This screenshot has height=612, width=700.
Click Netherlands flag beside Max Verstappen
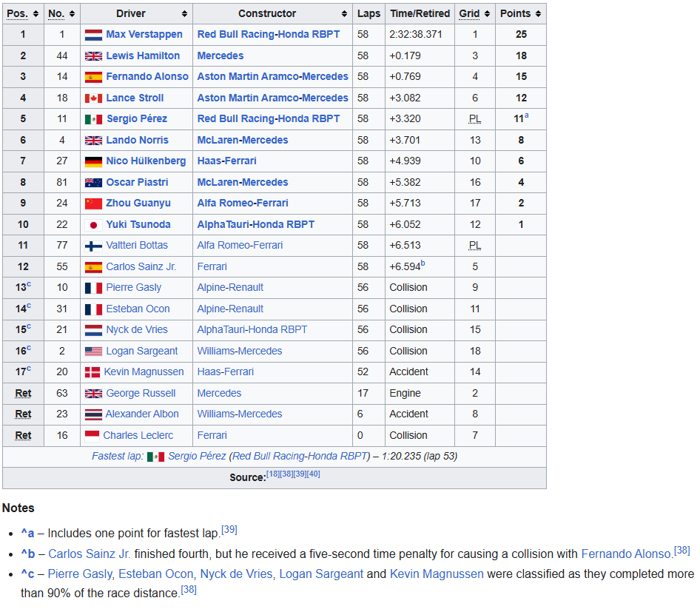point(93,35)
